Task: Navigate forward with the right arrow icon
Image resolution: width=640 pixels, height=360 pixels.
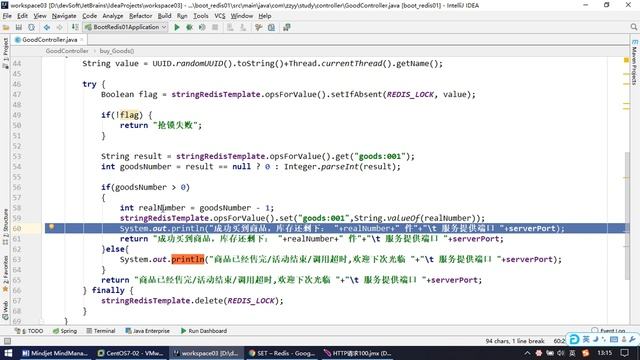Action: pos(60,27)
